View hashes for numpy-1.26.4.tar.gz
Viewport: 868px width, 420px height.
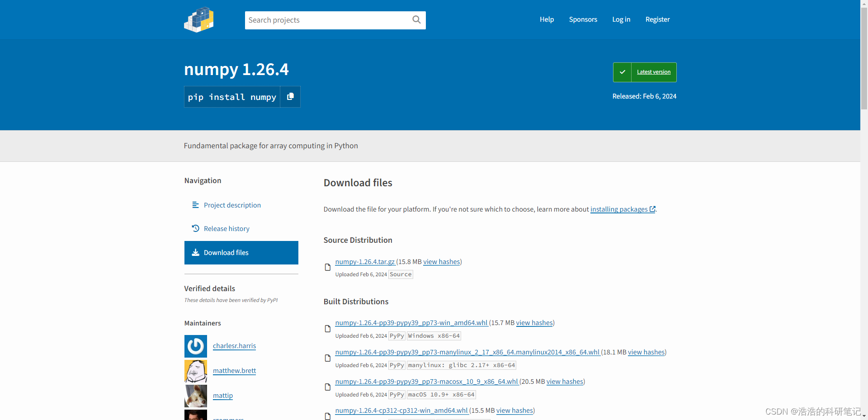[441, 261]
